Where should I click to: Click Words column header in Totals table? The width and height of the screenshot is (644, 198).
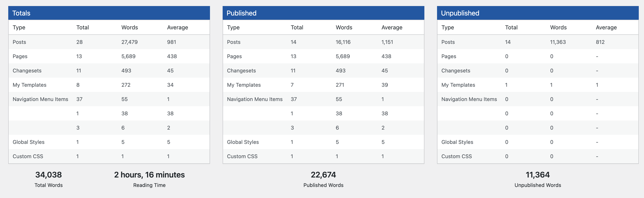(129, 28)
